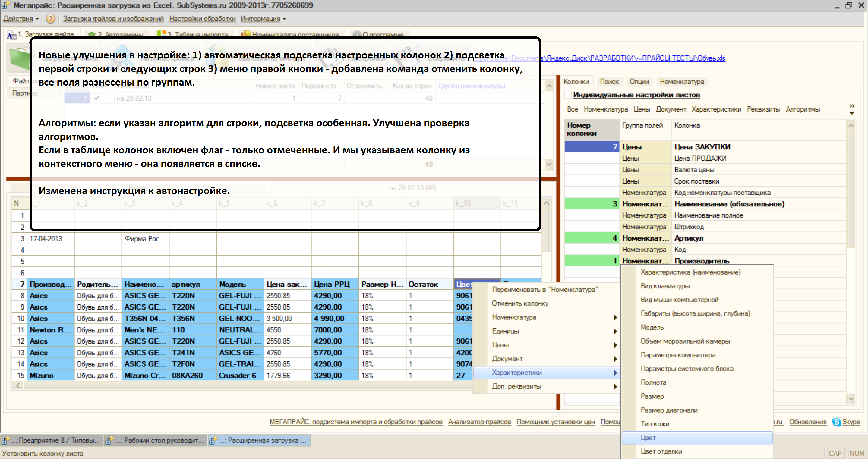Open the 'Анализатор прайсов' link
This screenshot has height=459, width=868.
479,422
